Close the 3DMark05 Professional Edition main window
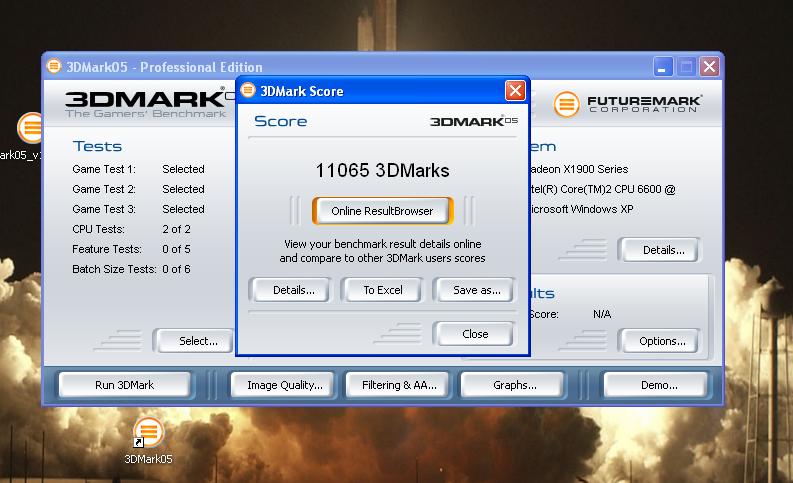 709,67
